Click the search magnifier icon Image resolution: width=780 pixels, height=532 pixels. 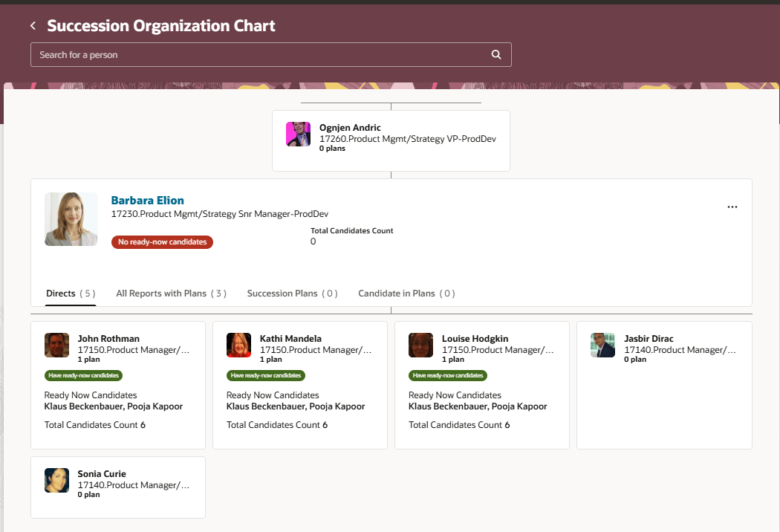click(x=495, y=54)
